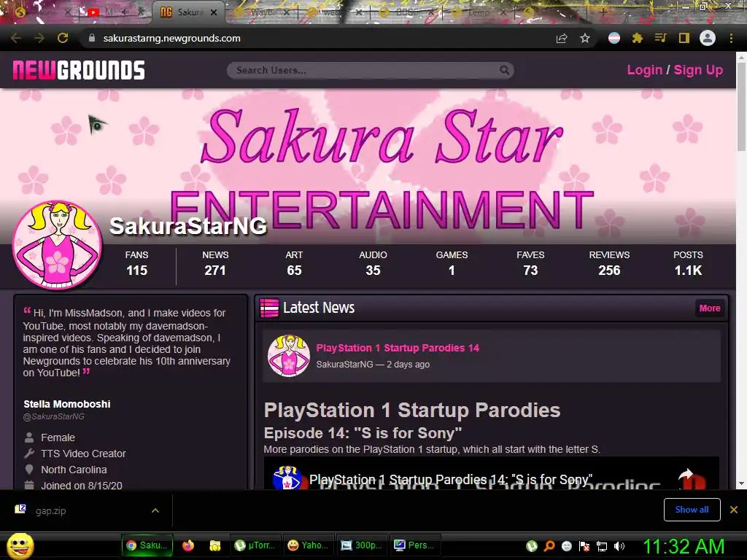Switch to the Pers... taskbar window
The width and height of the screenshot is (747, 560).
coord(415,545)
